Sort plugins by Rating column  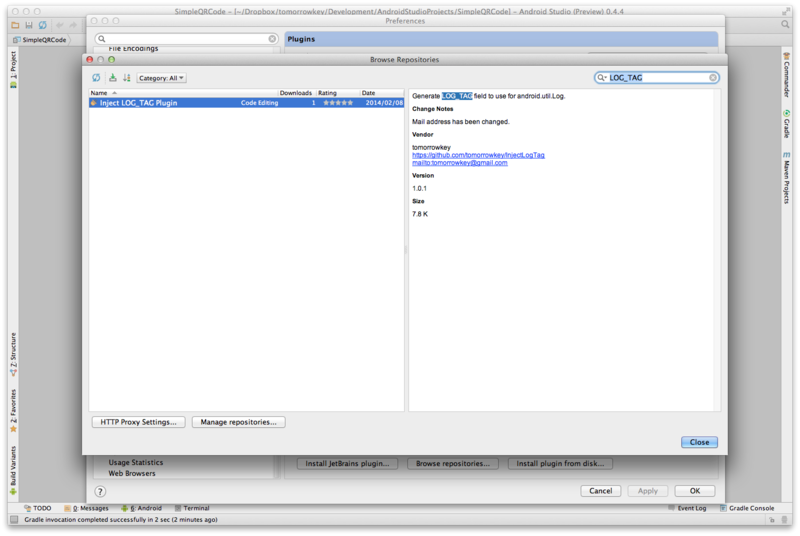click(337, 93)
